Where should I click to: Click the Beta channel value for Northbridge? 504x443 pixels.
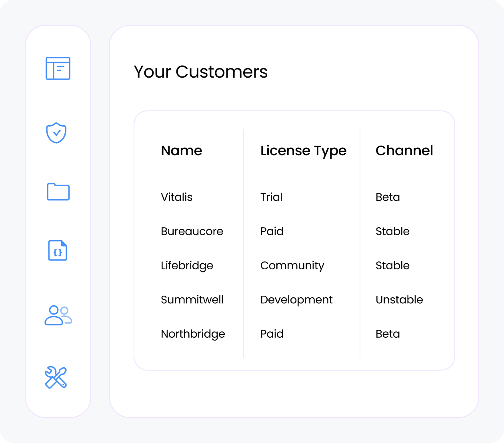pyautogui.click(x=388, y=334)
